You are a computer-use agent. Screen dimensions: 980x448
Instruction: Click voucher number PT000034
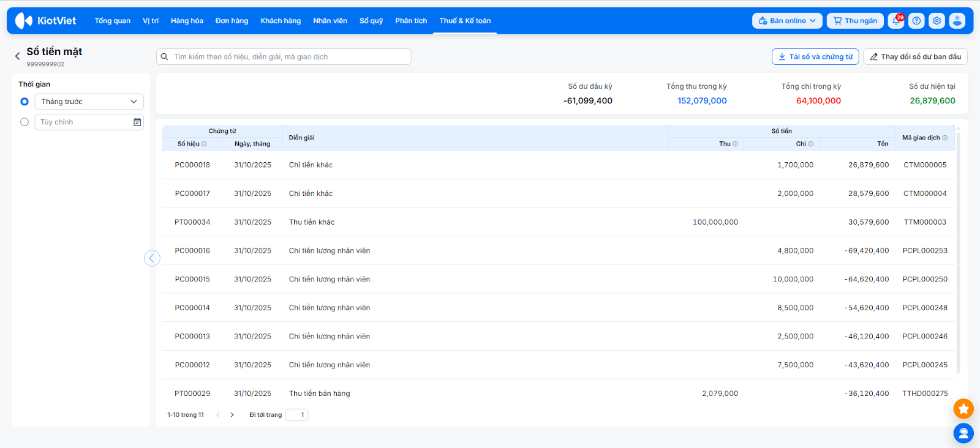point(192,222)
